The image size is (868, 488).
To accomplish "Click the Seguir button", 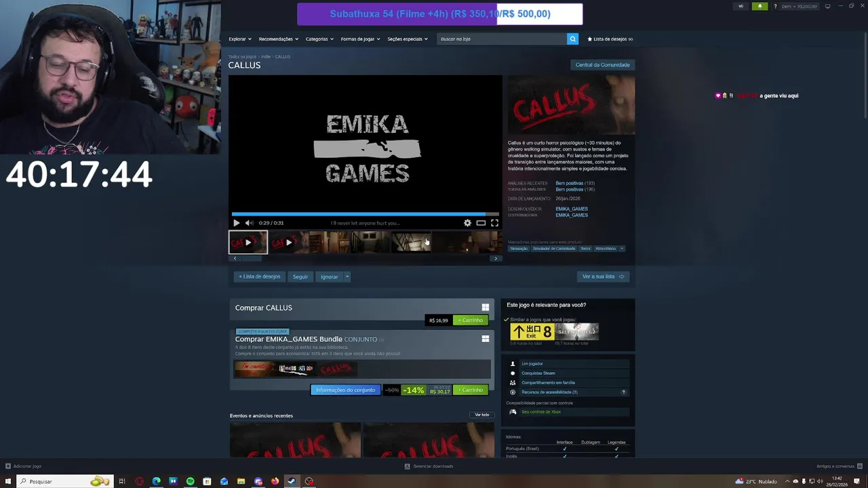I will coord(300,277).
